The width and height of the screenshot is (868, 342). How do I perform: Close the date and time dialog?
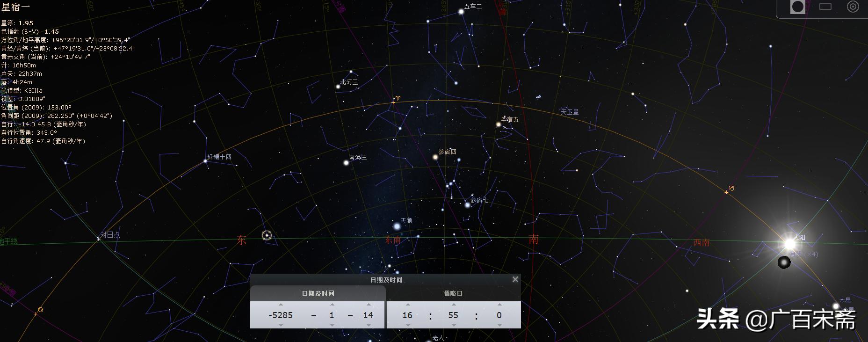515,279
